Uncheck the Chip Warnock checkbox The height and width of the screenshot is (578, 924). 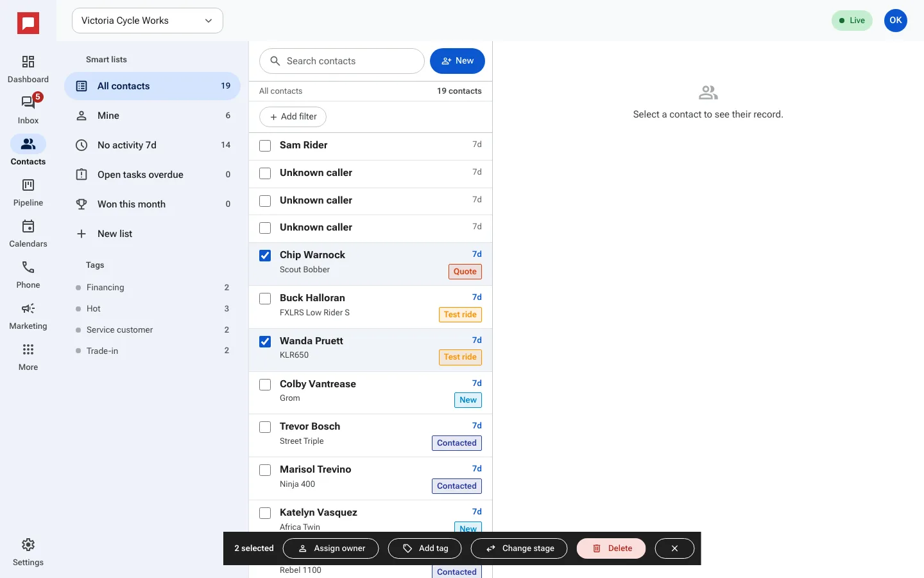click(x=265, y=256)
